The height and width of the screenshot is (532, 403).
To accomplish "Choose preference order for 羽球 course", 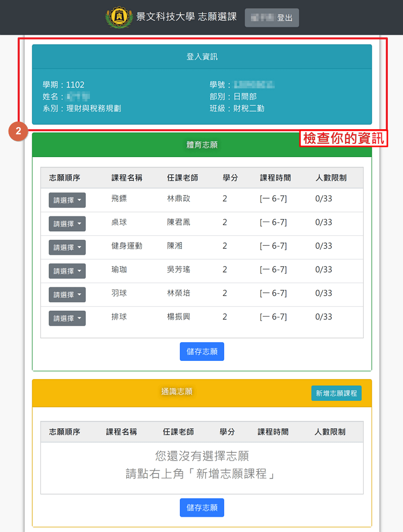I will click(x=67, y=295).
